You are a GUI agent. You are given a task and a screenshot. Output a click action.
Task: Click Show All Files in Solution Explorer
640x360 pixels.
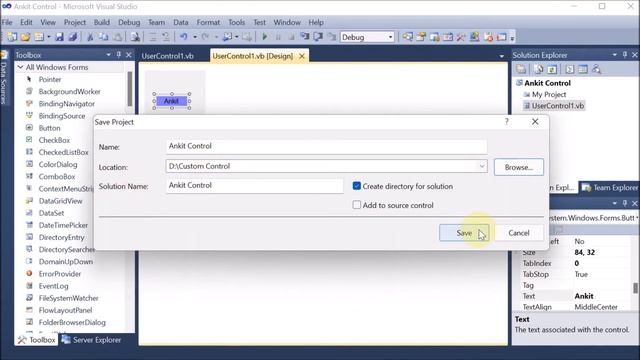pos(539,69)
